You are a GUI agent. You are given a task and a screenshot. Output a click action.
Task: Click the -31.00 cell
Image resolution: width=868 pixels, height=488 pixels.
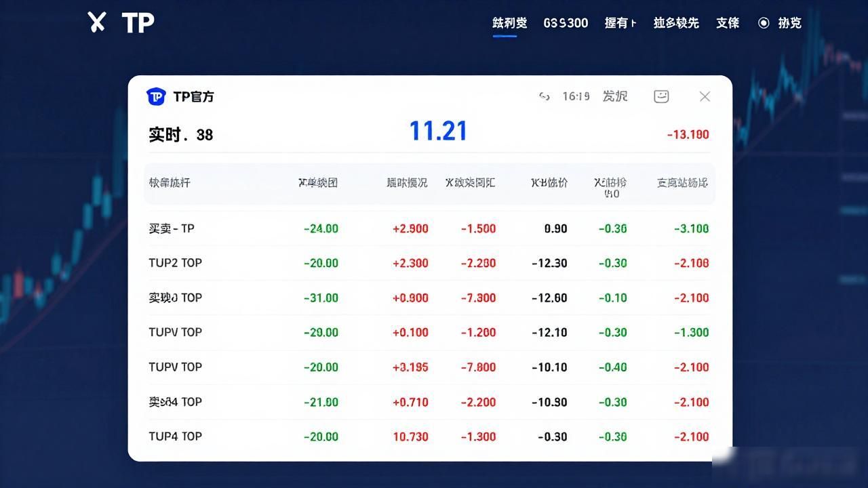(321, 298)
